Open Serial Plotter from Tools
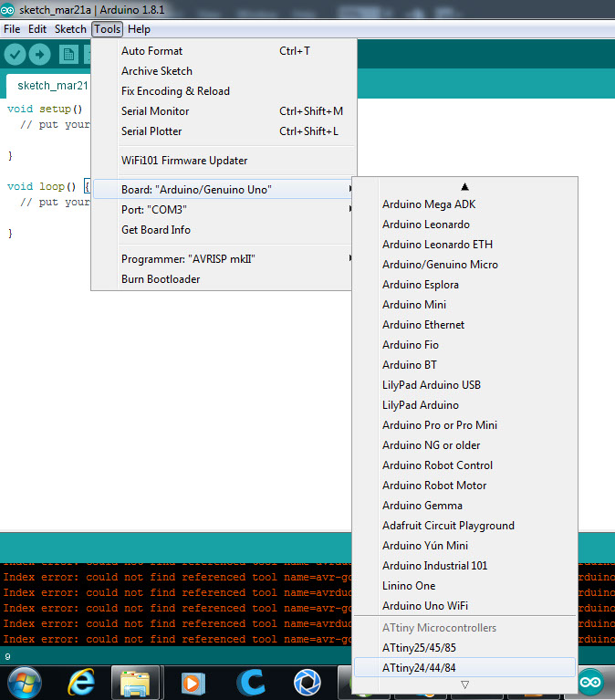This screenshot has width=615, height=700. 223,131
